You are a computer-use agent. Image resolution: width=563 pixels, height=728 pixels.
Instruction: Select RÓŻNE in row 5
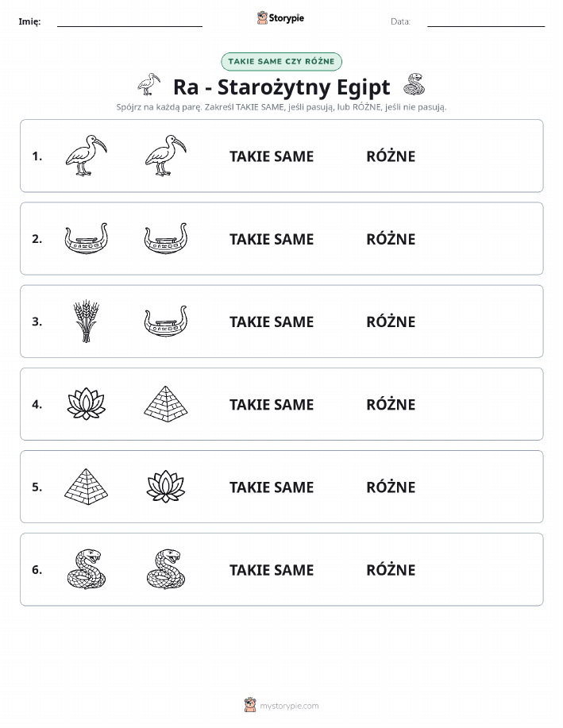(x=391, y=487)
